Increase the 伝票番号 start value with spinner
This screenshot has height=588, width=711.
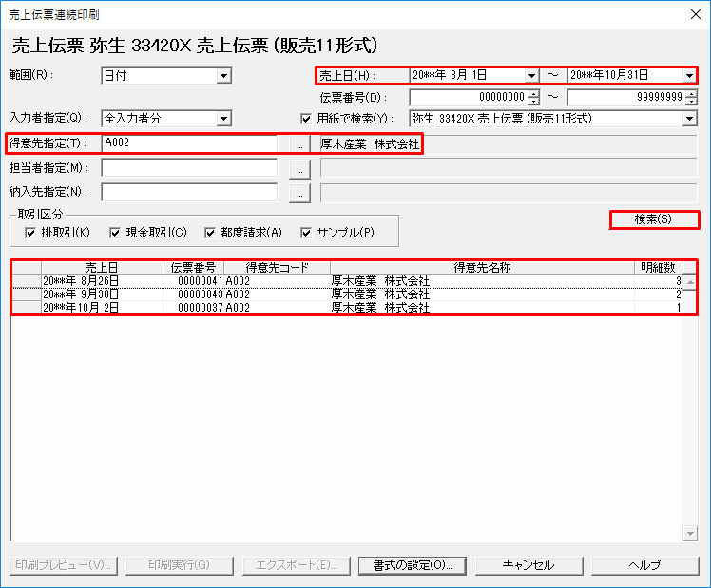(x=533, y=93)
